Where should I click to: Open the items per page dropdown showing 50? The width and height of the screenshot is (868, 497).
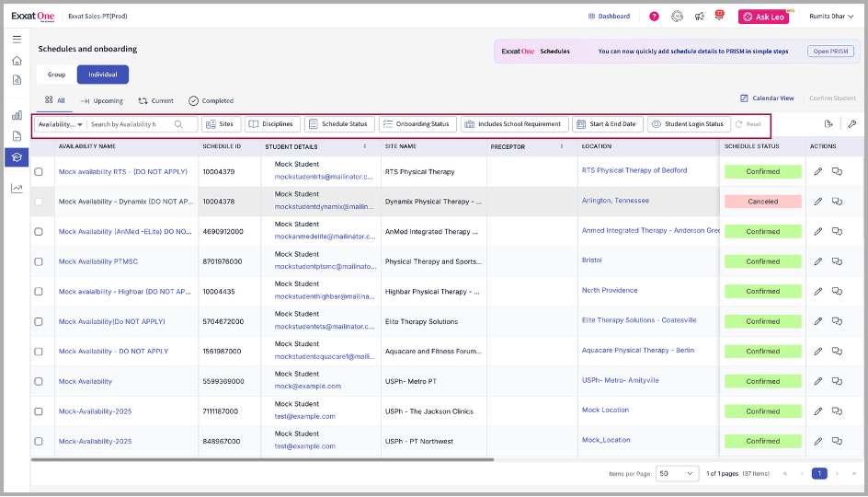pos(678,473)
